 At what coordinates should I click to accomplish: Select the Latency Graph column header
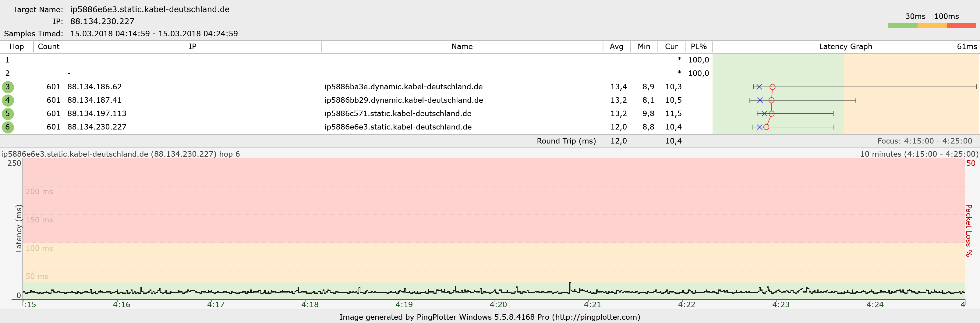[846, 47]
